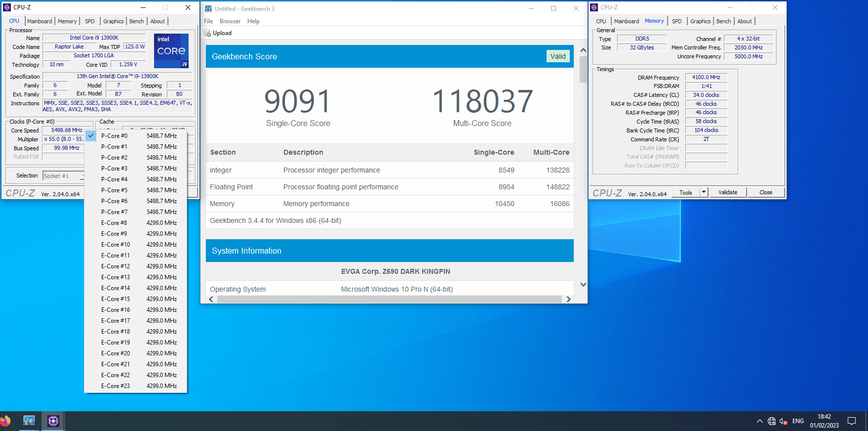Open SPD tab in right CPU-Z

pyautogui.click(x=677, y=21)
